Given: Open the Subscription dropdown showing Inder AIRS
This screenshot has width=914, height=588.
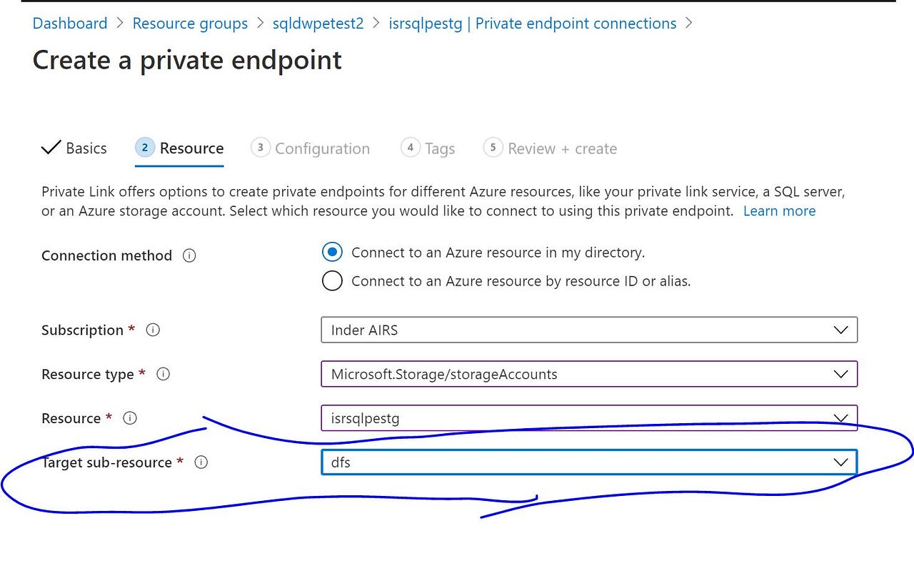Looking at the screenshot, I should [x=588, y=330].
